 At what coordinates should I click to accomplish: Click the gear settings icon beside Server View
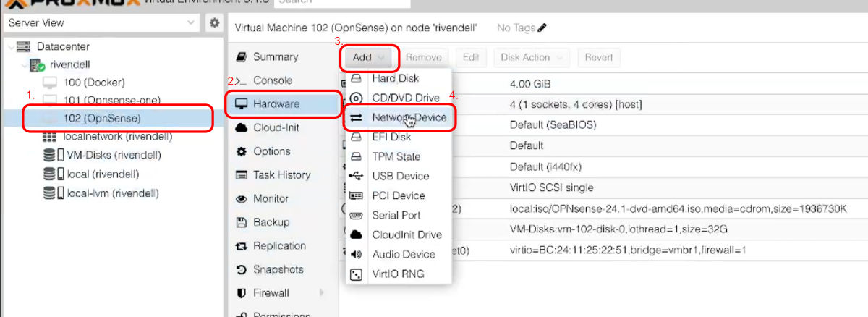tap(214, 22)
